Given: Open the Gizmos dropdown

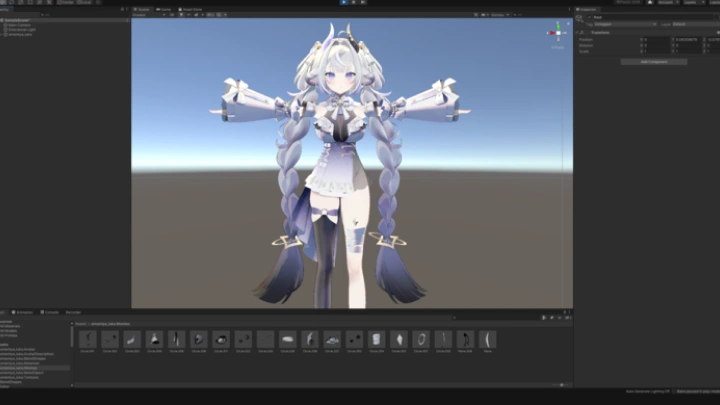Looking at the screenshot, I should pos(500,15).
